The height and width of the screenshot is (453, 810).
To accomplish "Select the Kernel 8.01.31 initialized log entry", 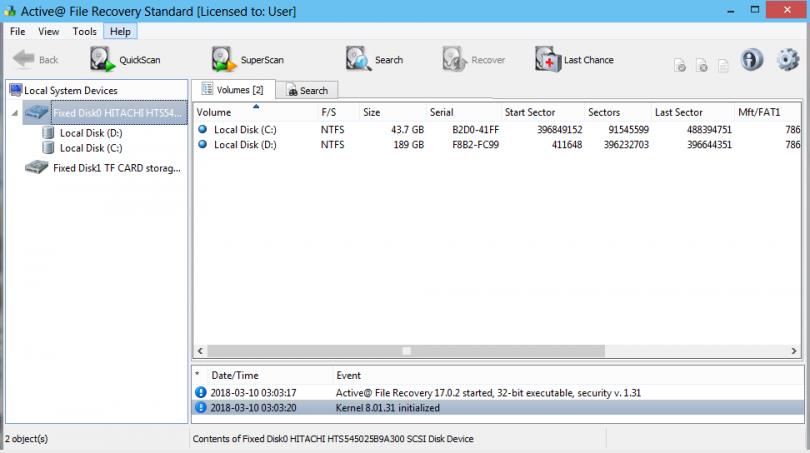I will 389,408.
